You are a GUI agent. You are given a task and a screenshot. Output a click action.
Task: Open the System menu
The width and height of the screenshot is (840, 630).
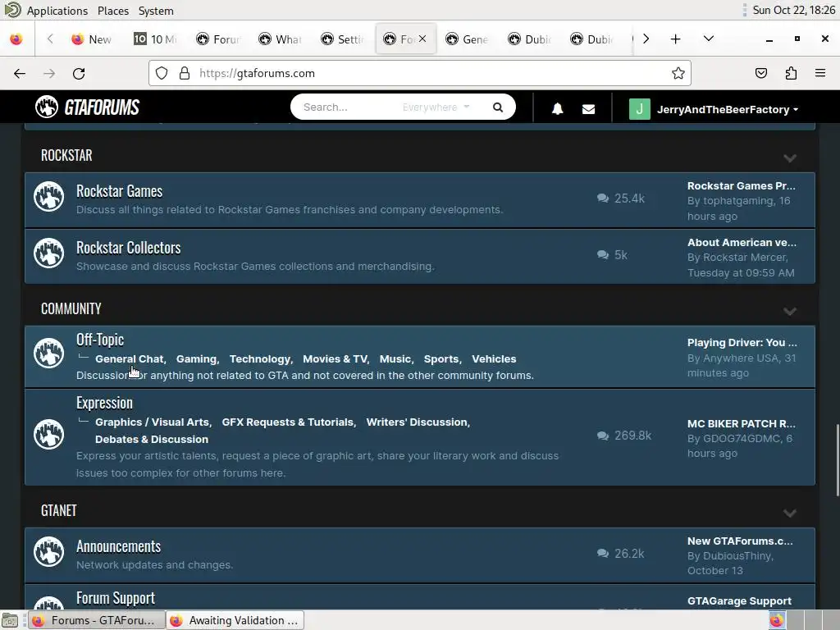coord(156,11)
